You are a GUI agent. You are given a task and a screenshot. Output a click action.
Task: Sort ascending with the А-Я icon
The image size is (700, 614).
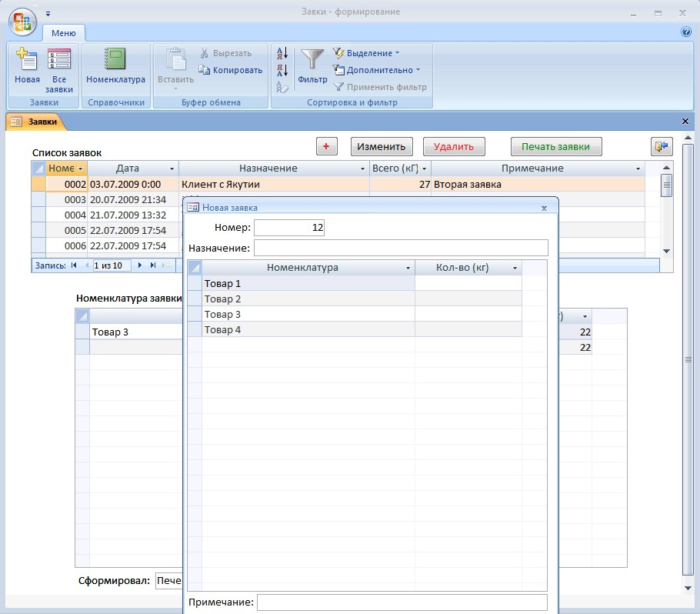click(282, 53)
